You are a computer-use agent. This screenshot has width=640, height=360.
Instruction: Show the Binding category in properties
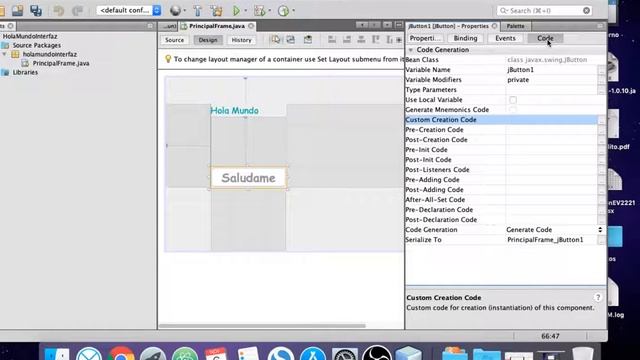(465, 38)
